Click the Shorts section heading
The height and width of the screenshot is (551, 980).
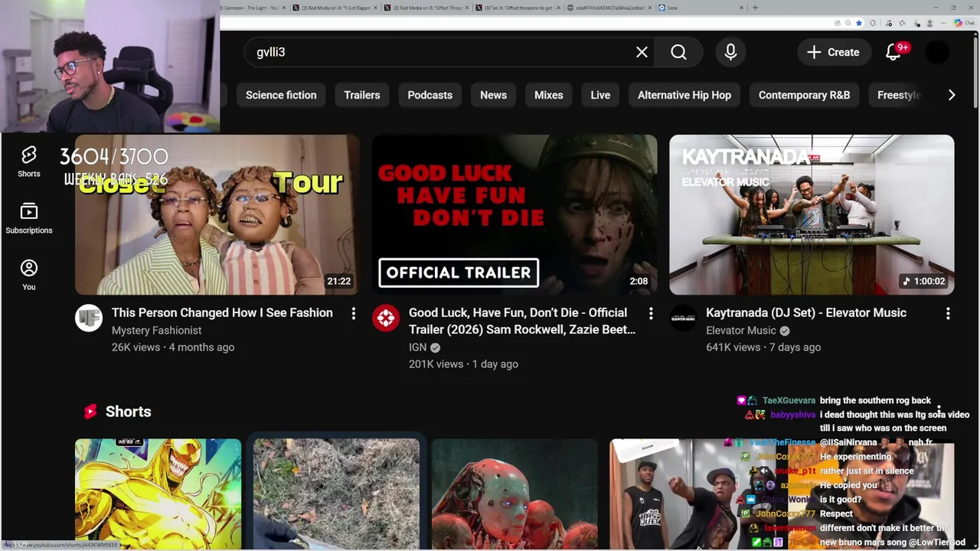(128, 412)
